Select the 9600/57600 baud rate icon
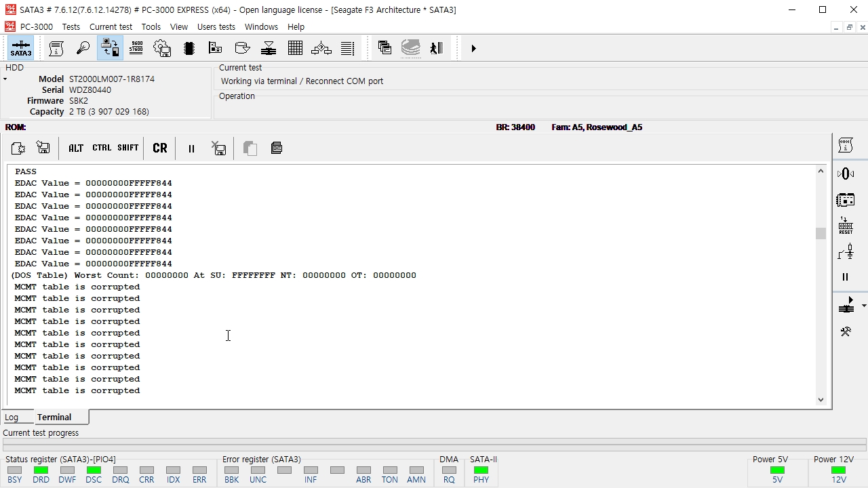The width and height of the screenshot is (868, 488). (136, 48)
